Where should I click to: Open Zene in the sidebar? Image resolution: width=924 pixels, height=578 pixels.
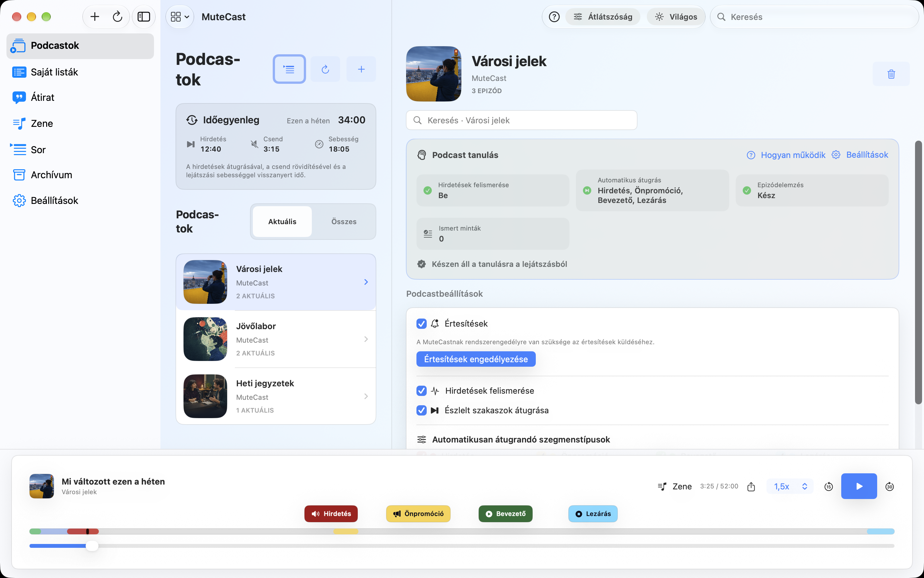pyautogui.click(x=80, y=124)
